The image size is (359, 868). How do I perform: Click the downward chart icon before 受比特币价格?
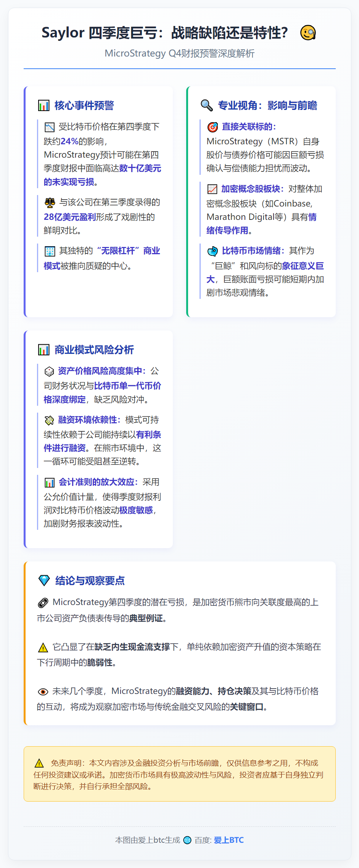coord(50,127)
